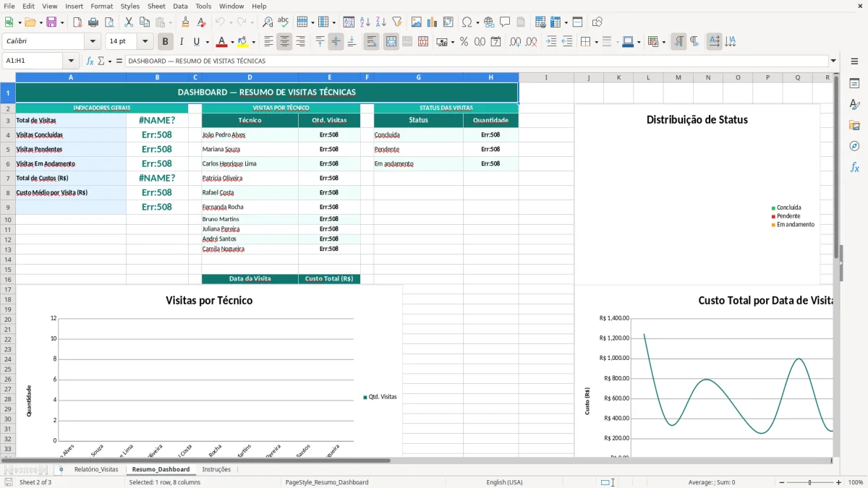Apply the red Font Color swatch

pyautogui.click(x=221, y=42)
